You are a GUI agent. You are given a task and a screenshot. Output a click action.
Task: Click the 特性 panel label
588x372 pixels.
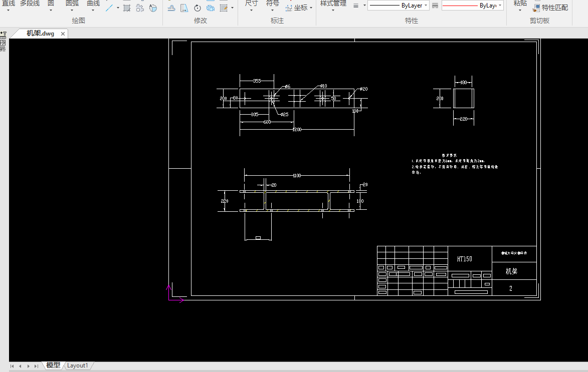[412, 21]
